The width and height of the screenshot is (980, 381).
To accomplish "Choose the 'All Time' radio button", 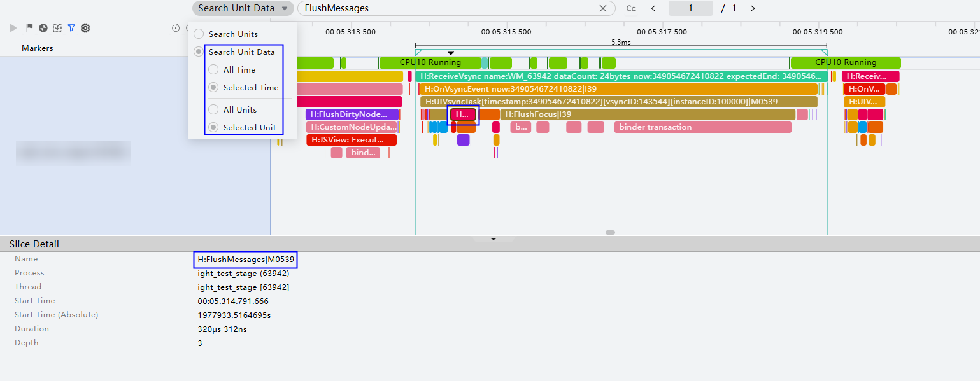I will [x=213, y=69].
